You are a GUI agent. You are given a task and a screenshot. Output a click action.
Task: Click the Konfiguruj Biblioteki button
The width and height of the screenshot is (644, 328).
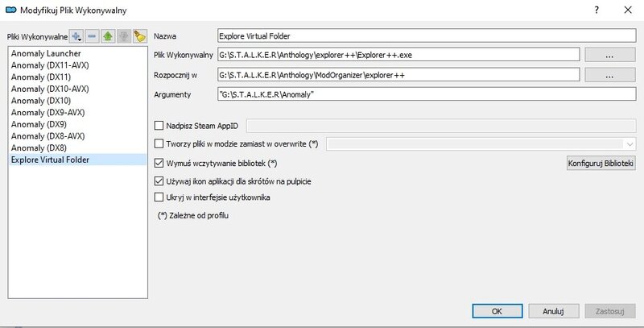pos(601,164)
